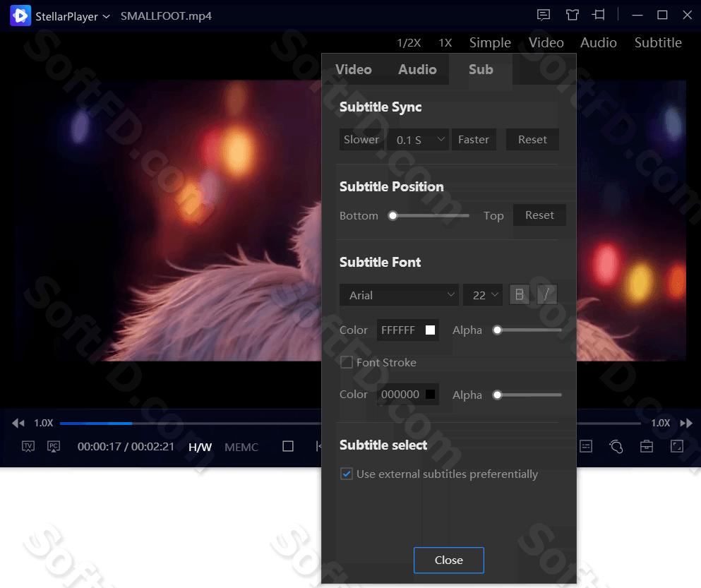Click the 00:00:17 / 00:02:21 time display

(126, 447)
